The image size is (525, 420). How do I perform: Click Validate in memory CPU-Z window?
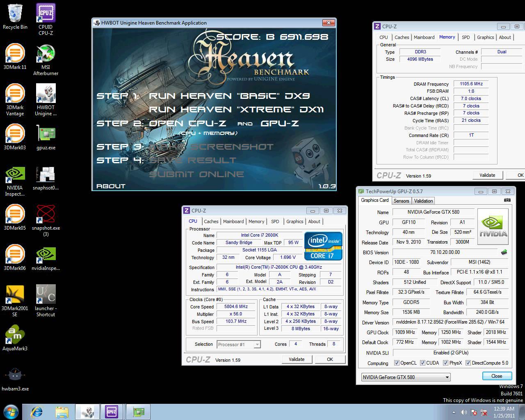point(487,175)
